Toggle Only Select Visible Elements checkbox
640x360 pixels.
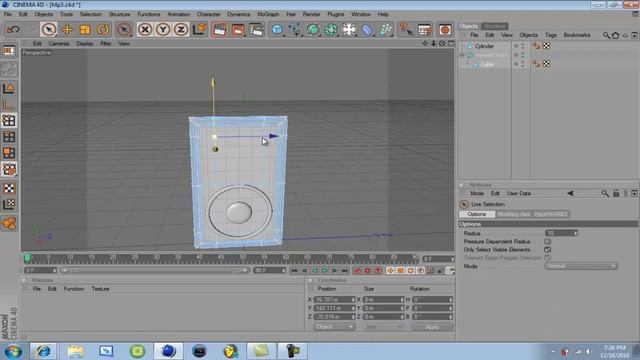547,249
